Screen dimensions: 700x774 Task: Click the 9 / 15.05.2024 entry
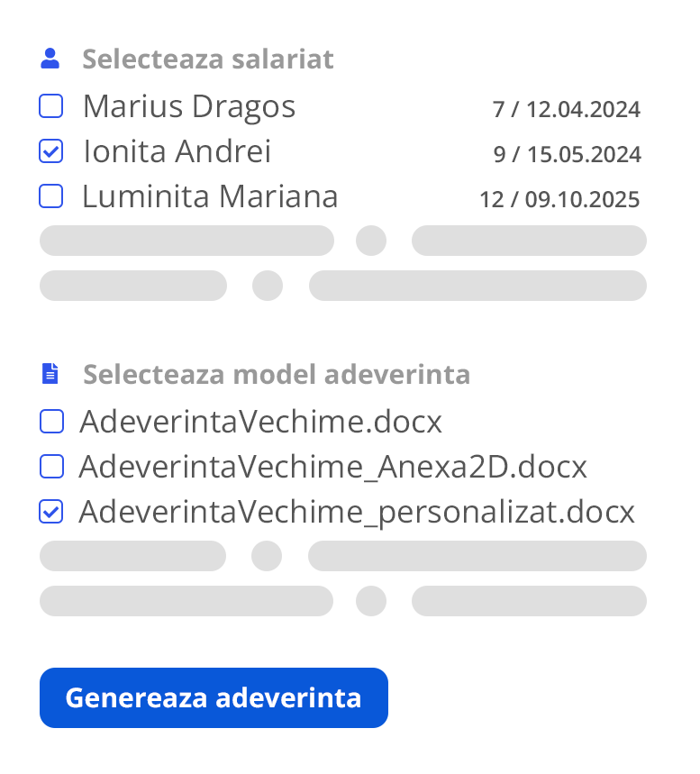click(567, 155)
